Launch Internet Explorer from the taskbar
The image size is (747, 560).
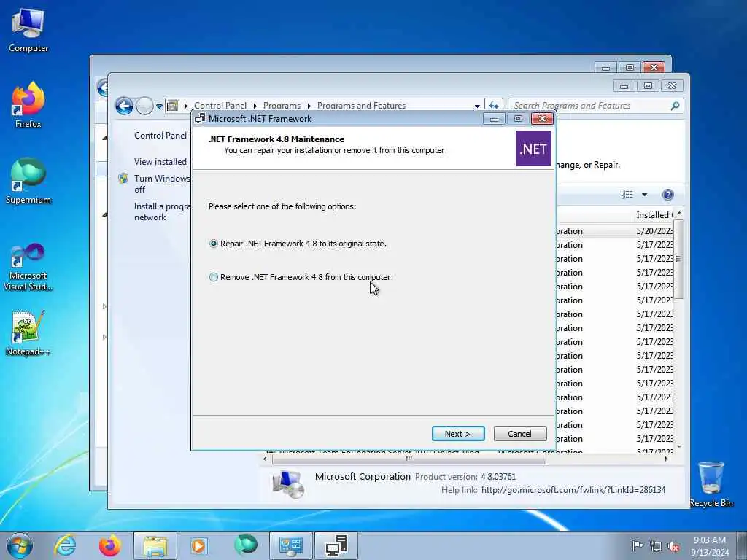(65, 545)
